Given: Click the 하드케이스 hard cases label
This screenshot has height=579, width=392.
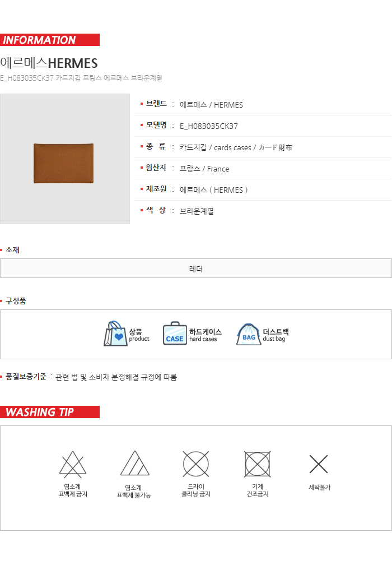Looking at the screenshot, I should coord(206,335).
